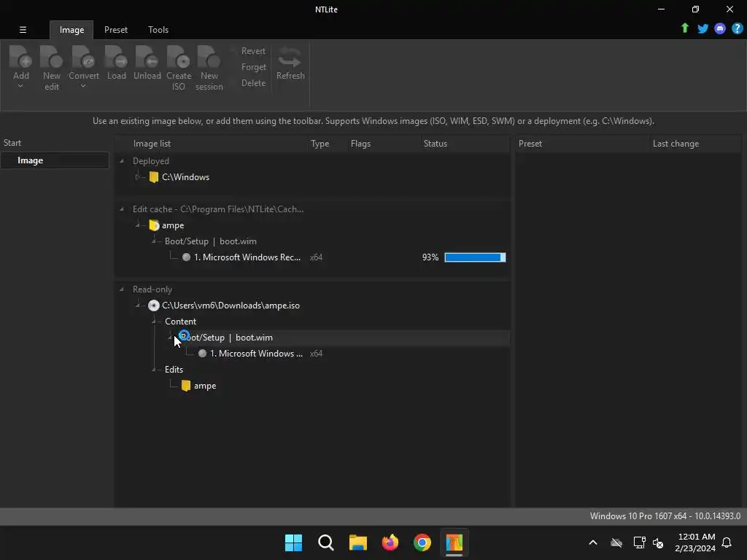This screenshot has width=747, height=560.
Task: Open the Discord link icon
Action: [x=720, y=28]
